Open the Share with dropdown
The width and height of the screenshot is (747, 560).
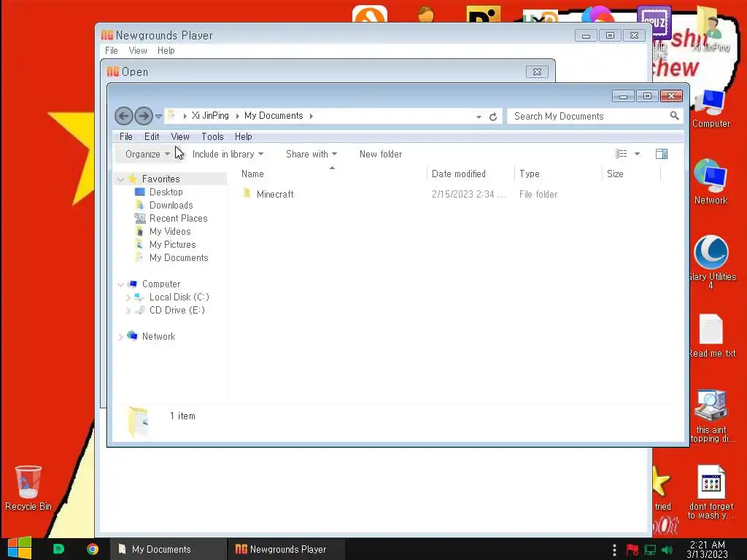[311, 155]
